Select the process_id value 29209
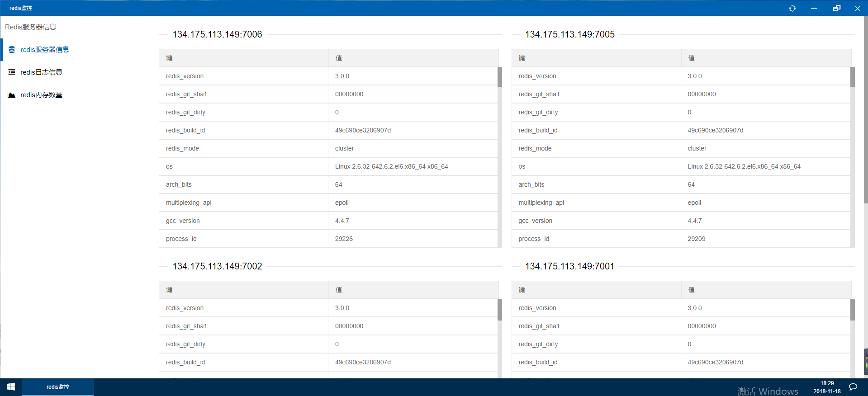868x396 pixels. 697,239
